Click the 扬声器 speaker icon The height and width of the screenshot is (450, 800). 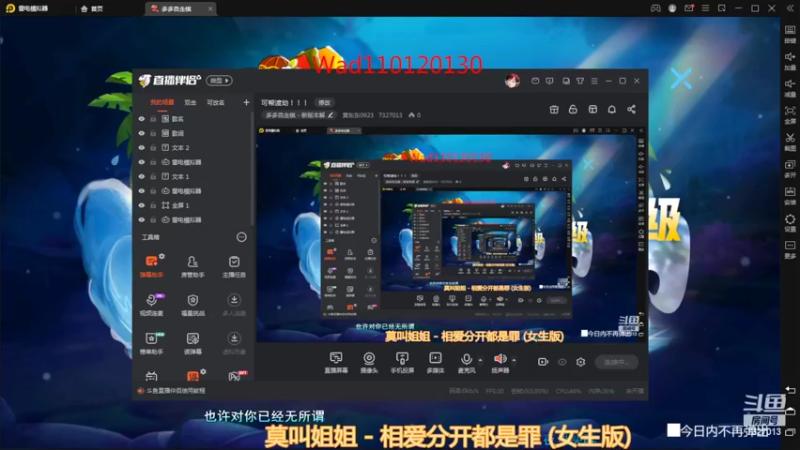[500, 359]
